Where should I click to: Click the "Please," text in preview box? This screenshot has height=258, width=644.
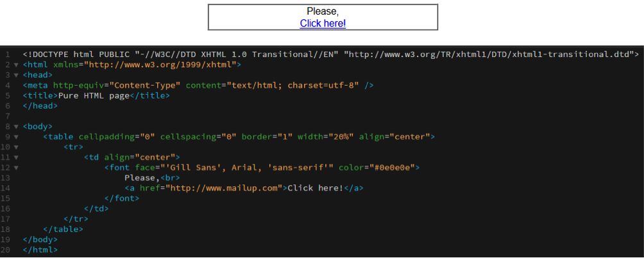(x=323, y=11)
